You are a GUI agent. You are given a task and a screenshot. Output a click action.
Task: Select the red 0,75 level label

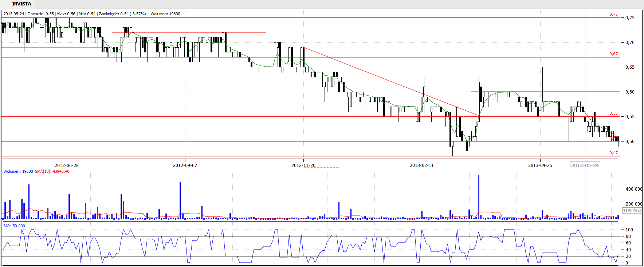pos(613,14)
